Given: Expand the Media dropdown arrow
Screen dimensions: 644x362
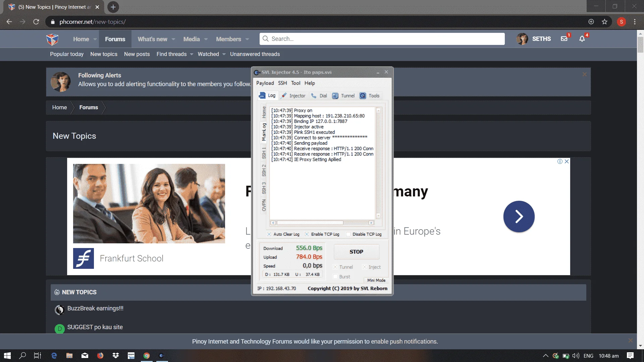Looking at the screenshot, I should (x=206, y=39).
